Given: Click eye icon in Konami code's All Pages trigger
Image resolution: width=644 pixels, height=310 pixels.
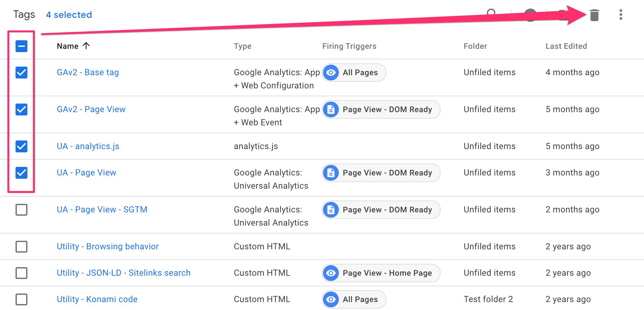Looking at the screenshot, I should coord(331,299).
